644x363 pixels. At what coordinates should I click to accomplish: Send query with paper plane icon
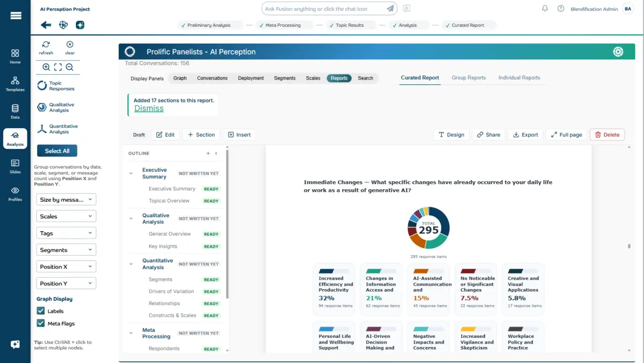click(x=391, y=9)
